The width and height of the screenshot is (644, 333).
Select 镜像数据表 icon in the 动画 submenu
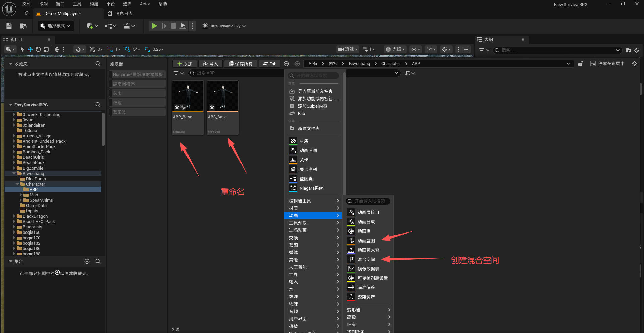pos(351,269)
